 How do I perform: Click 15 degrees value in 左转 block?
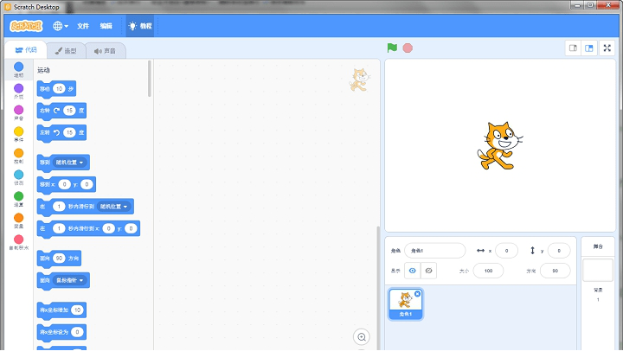point(69,132)
